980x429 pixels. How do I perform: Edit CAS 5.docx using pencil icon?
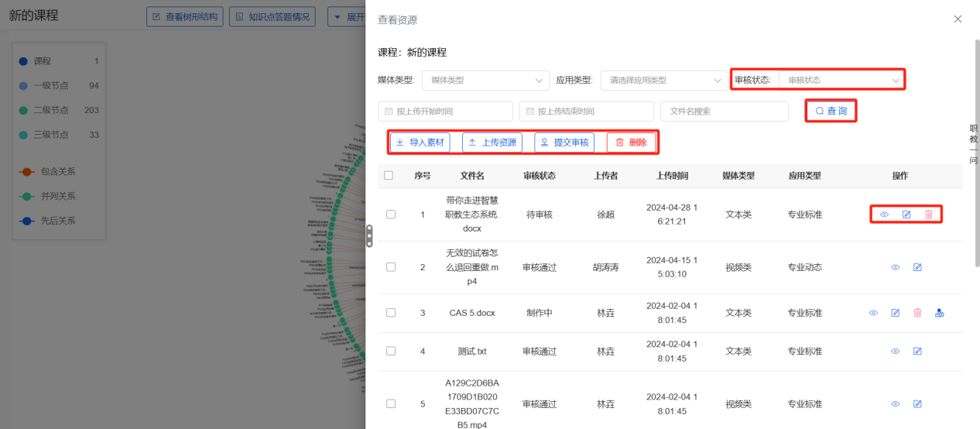click(x=896, y=313)
